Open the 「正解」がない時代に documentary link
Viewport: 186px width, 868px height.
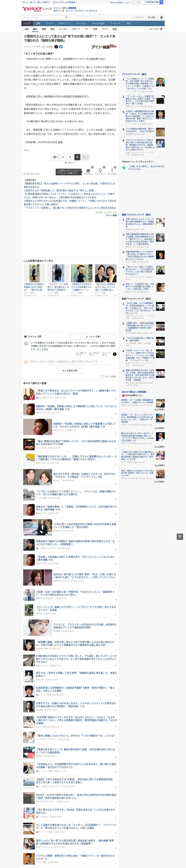pyautogui.click(x=146, y=168)
